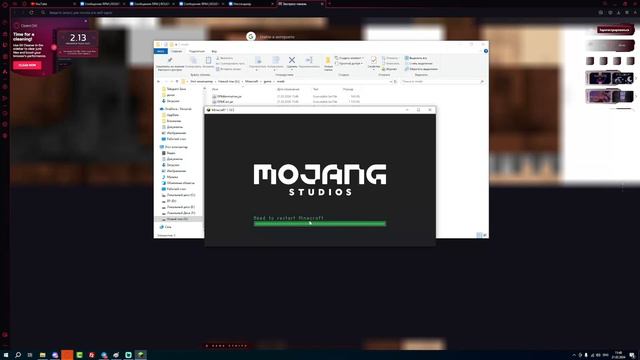
Task: Click the Minecraft loading progress bar
Action: point(320,224)
